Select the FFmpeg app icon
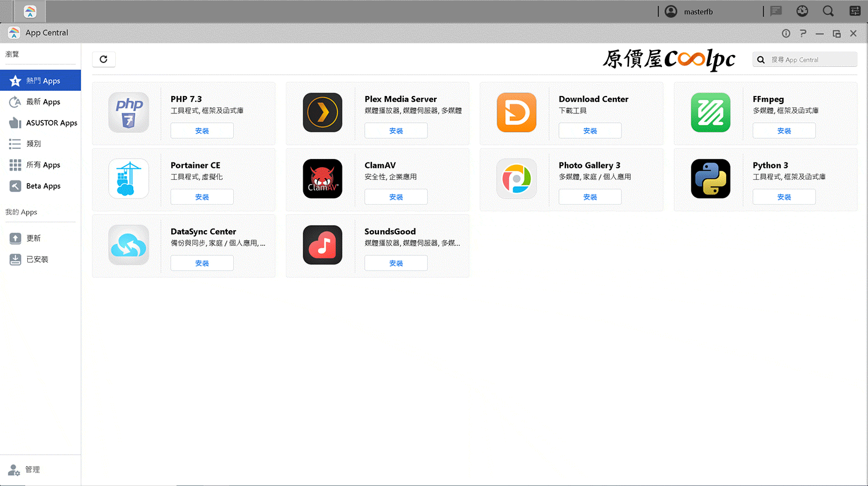Screen dimensions: 868x486 711,112
